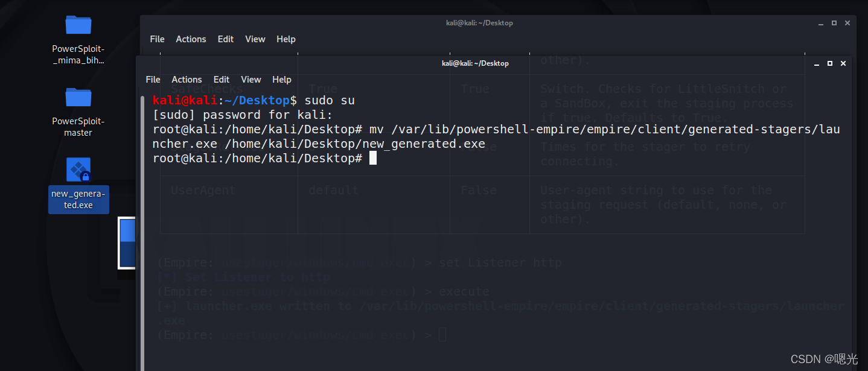Open View menu in front terminal
This screenshot has width=868, height=371.
tap(251, 80)
